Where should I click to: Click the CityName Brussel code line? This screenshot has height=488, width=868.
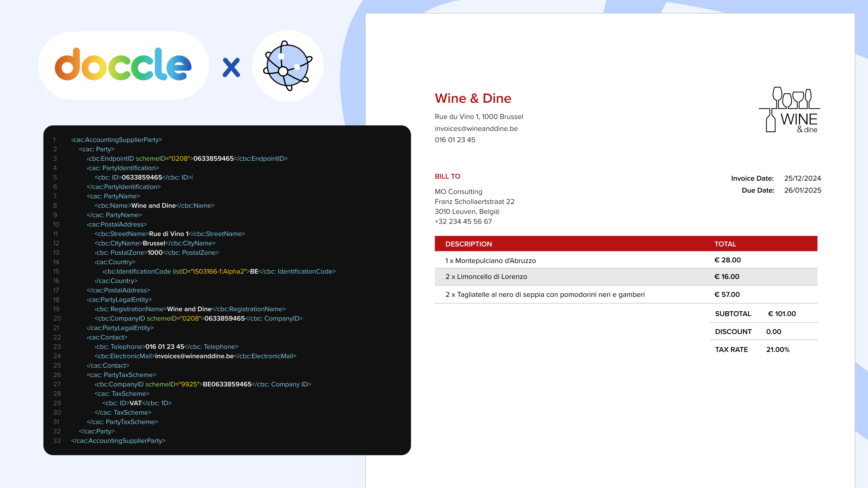155,243
